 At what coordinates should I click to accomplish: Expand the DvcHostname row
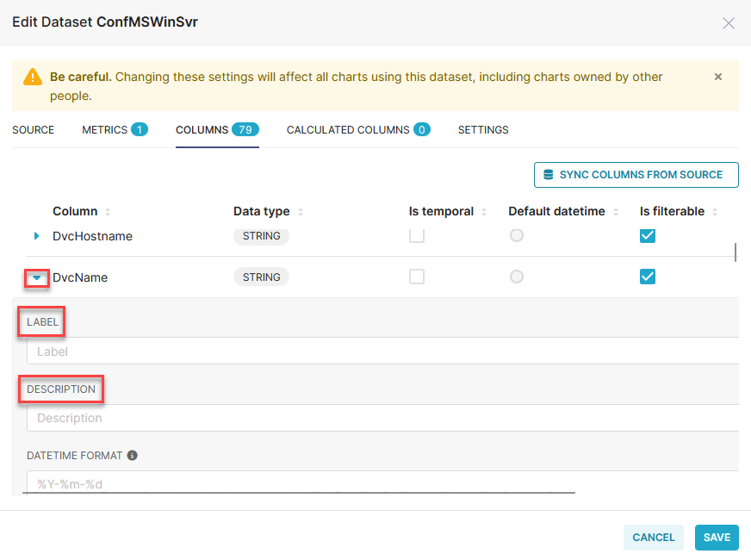(x=36, y=236)
